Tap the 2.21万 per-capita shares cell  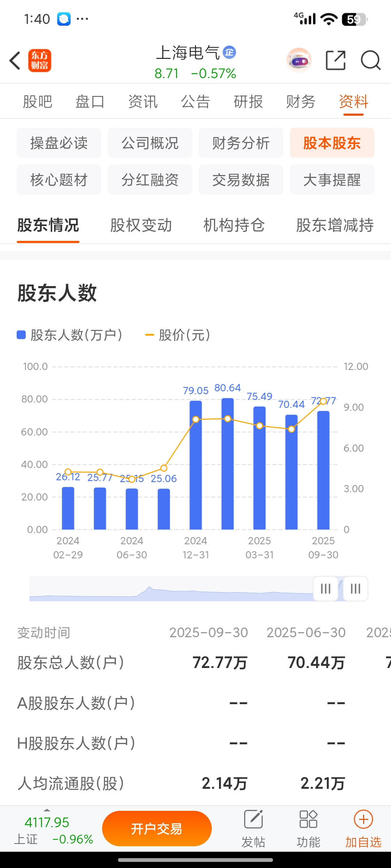[323, 783]
